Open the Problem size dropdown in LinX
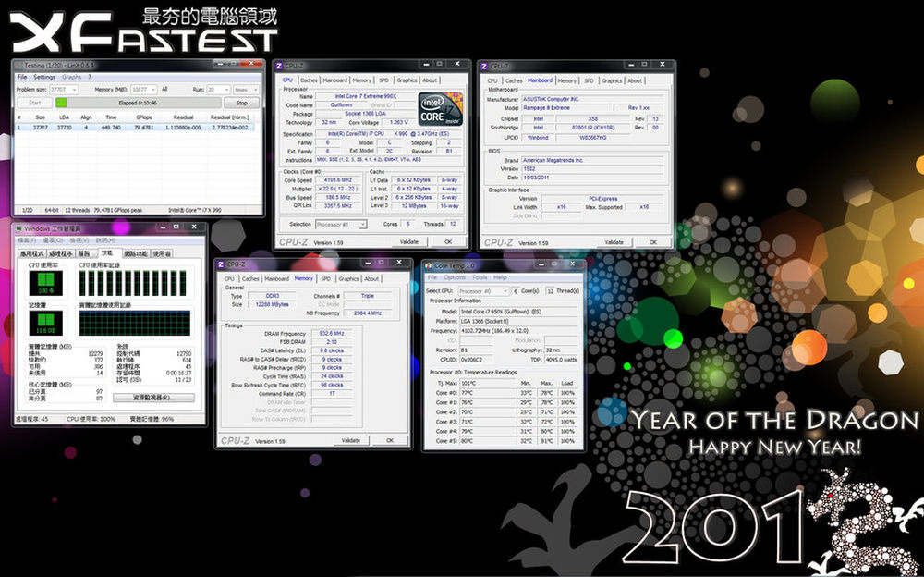 click(65, 90)
